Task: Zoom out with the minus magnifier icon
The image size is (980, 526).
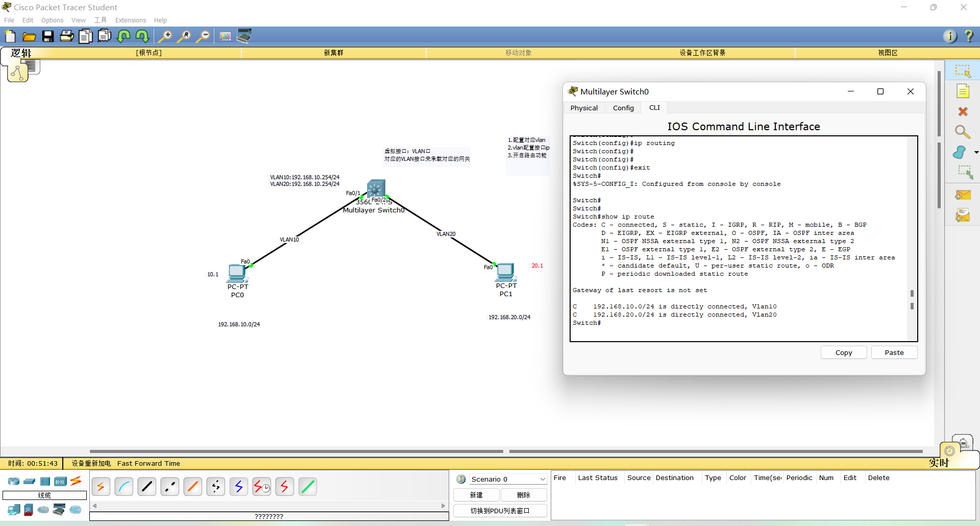Action: point(203,36)
